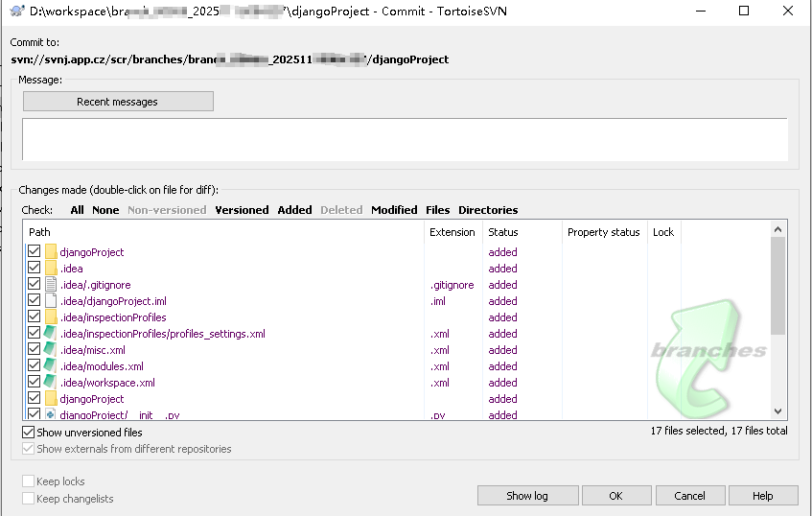Screen dimensions: 812x516
Task: Sort list by Lock column header
Action: pos(664,232)
